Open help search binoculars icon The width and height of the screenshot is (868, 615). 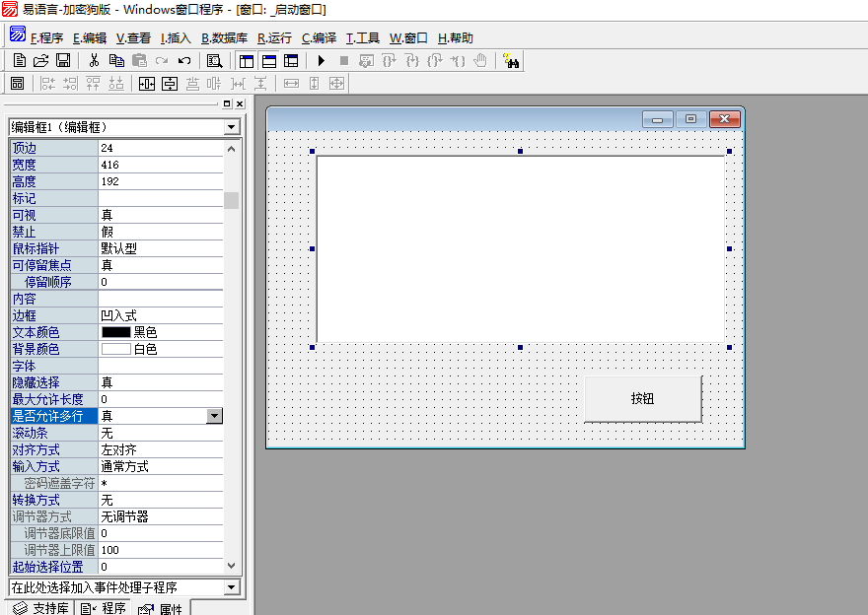click(x=510, y=61)
